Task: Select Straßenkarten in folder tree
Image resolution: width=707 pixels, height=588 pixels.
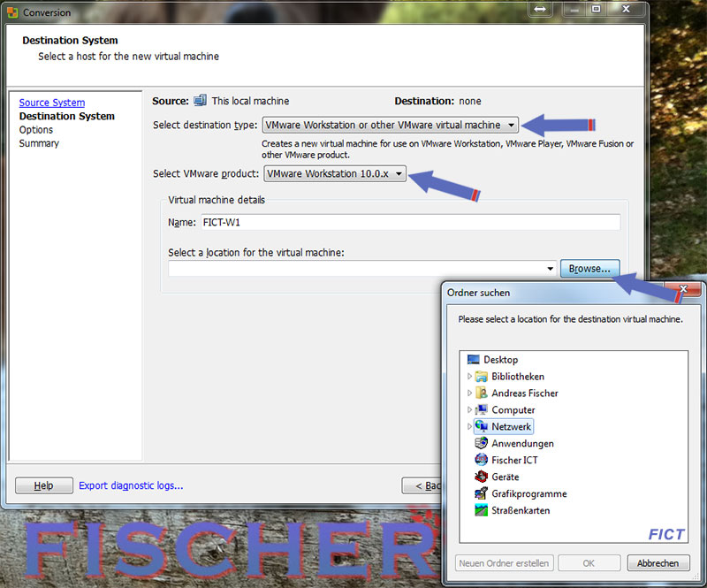Action: (x=521, y=510)
